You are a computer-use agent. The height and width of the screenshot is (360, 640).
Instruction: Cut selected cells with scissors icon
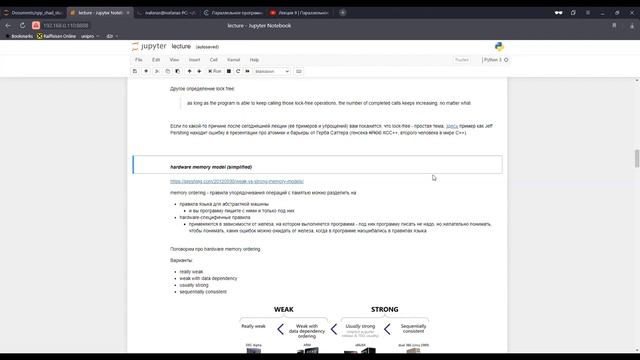tap(157, 71)
